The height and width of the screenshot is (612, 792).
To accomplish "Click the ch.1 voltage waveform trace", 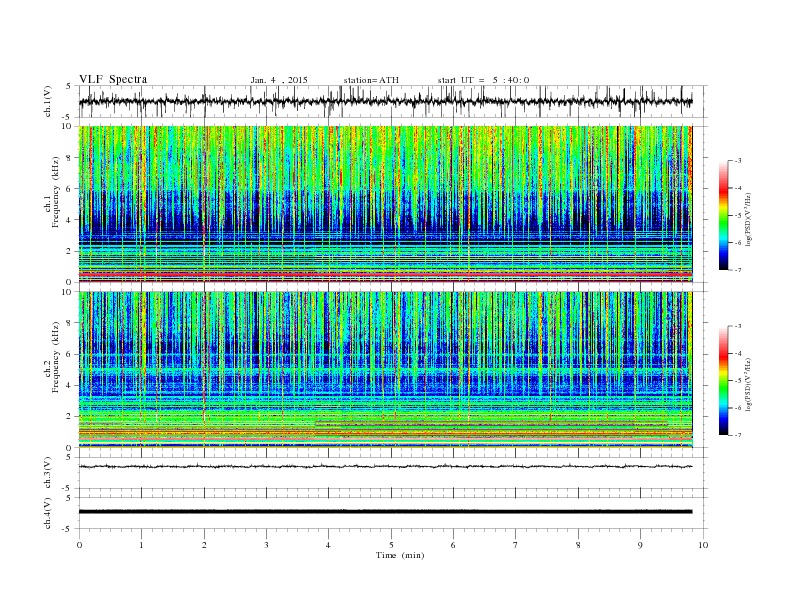I will [386, 101].
